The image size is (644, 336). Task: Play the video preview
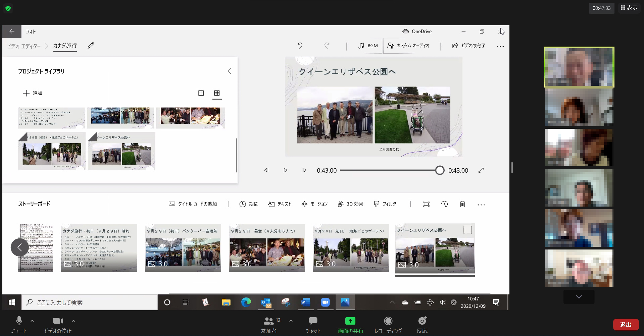coord(285,170)
